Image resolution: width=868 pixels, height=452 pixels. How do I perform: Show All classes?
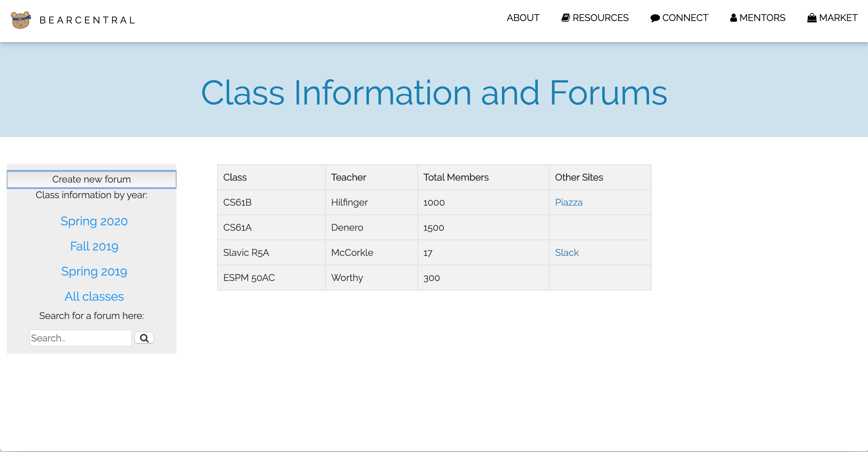tap(94, 297)
